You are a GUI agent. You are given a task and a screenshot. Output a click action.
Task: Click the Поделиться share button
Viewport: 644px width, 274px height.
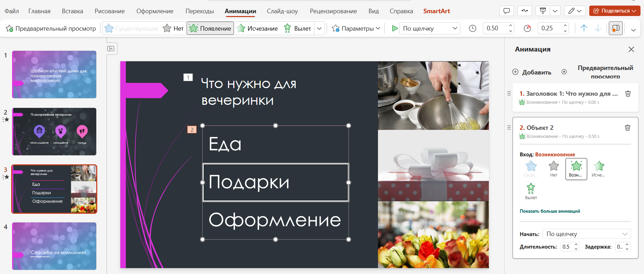click(615, 11)
